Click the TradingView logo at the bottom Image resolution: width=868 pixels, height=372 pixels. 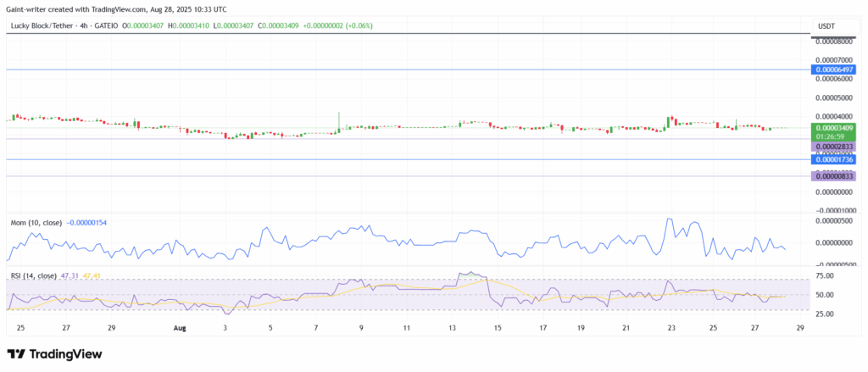click(x=54, y=354)
